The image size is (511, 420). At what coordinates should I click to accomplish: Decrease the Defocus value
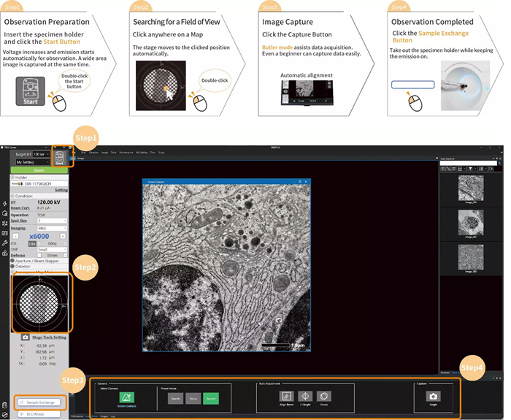tap(39, 256)
